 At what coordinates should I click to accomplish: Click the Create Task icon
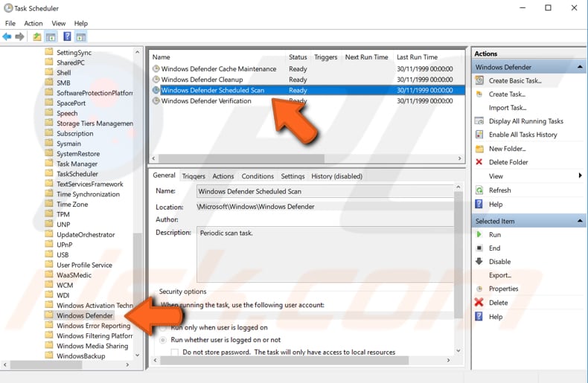pos(479,94)
